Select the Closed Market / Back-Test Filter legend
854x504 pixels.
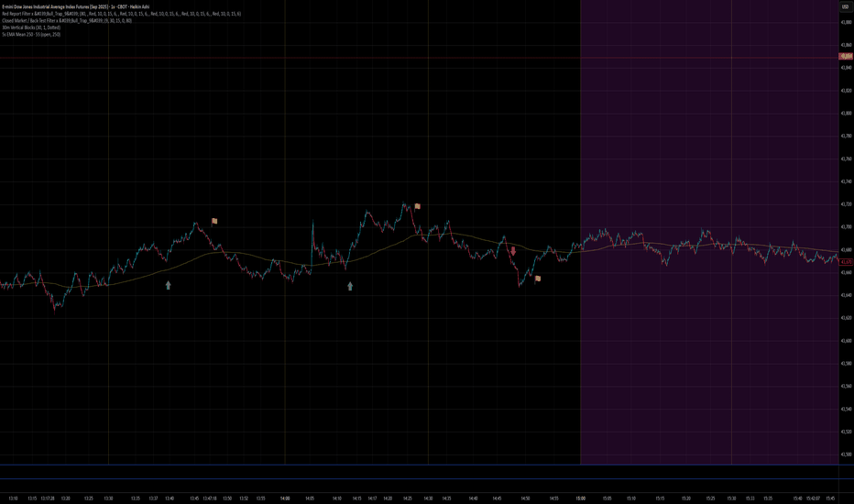tap(67, 21)
